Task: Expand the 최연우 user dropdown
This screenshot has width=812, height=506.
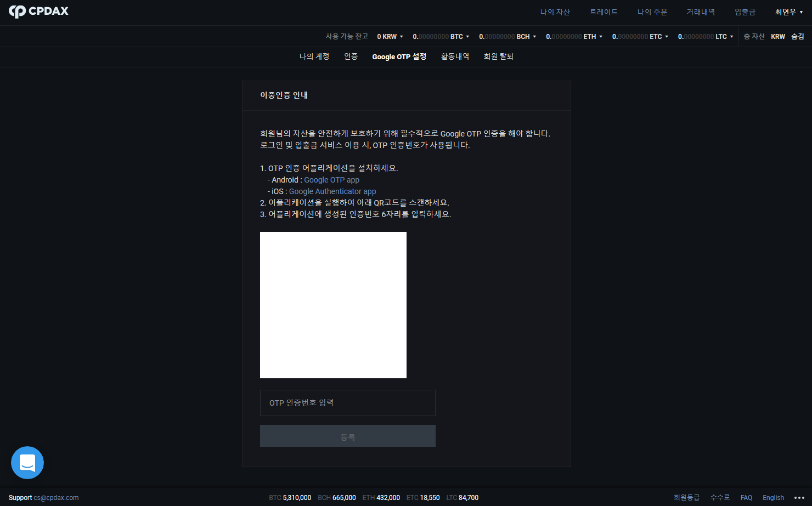Action: (789, 12)
